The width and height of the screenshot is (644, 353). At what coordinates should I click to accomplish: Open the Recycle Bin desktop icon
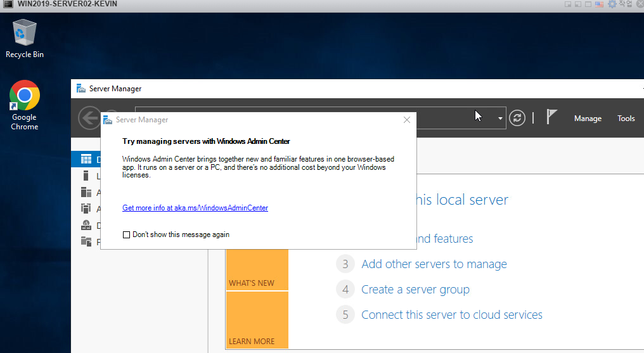tap(24, 38)
